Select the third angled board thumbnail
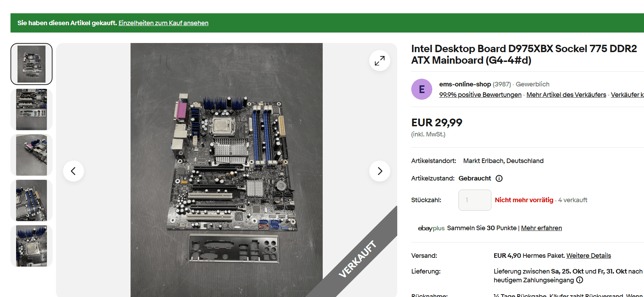 pos(31,155)
